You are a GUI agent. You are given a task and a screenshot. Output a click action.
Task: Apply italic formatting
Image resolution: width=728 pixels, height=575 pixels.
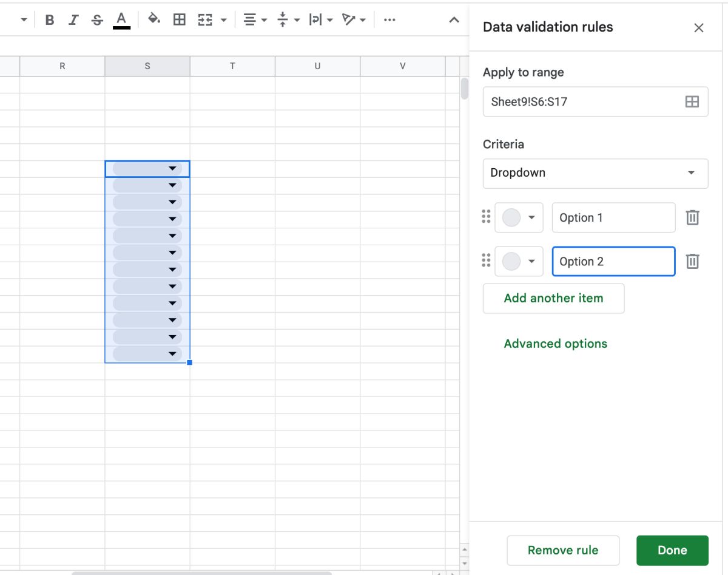click(73, 20)
